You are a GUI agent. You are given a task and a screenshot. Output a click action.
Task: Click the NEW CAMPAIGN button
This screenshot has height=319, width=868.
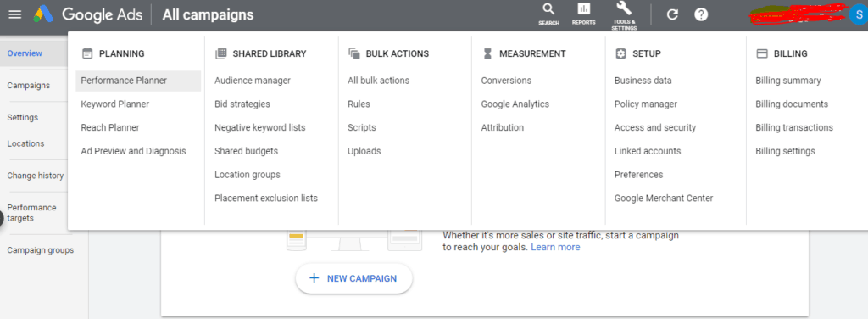tap(353, 278)
